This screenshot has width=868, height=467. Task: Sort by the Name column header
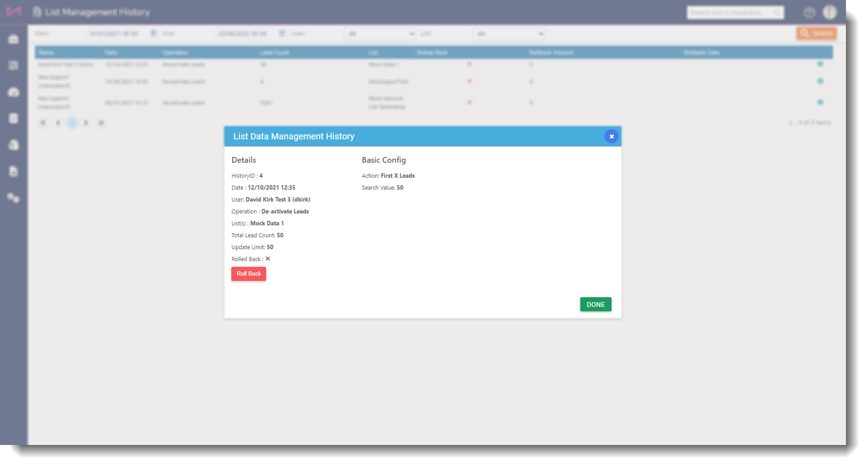pyautogui.click(x=46, y=52)
